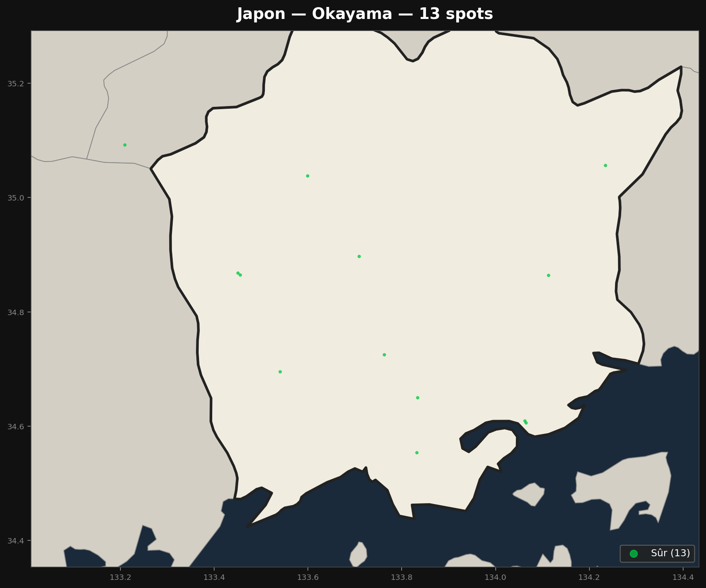The width and height of the screenshot is (706, 588).
Task: Select the 'Sûr (13)' legend label
Action: 671,553
